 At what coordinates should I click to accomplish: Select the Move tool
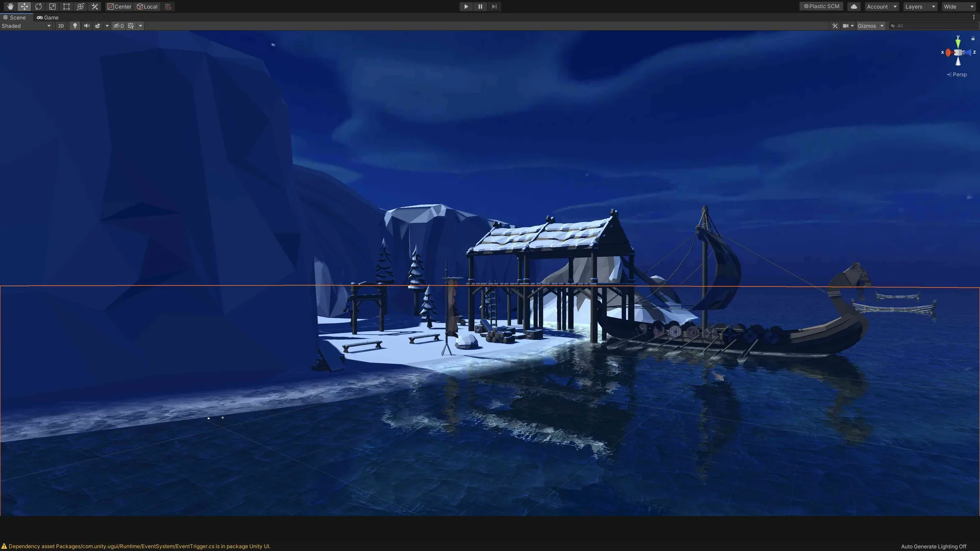24,6
